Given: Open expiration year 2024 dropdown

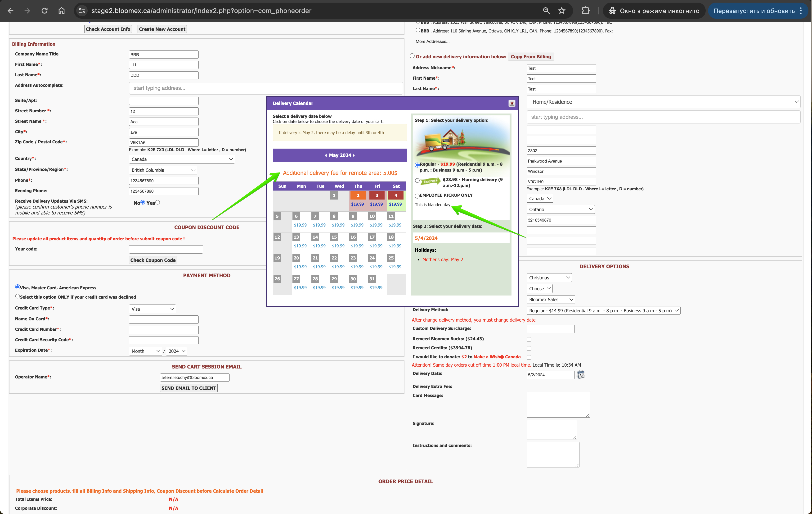Looking at the screenshot, I should tap(177, 351).
